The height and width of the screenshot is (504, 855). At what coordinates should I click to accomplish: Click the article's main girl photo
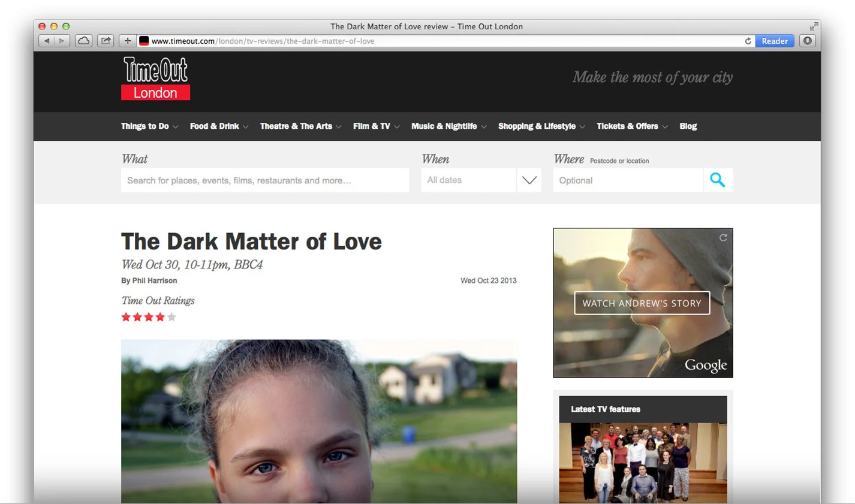(319, 421)
